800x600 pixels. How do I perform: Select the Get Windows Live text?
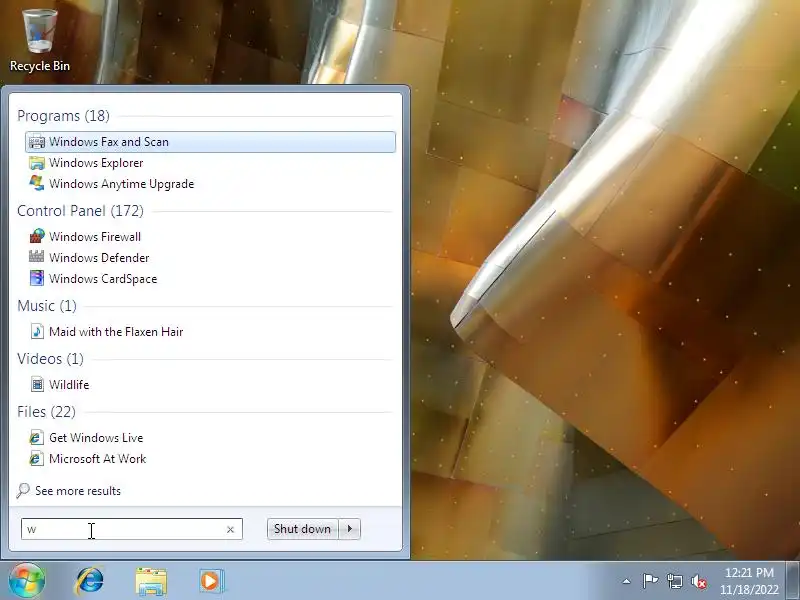coord(96,438)
